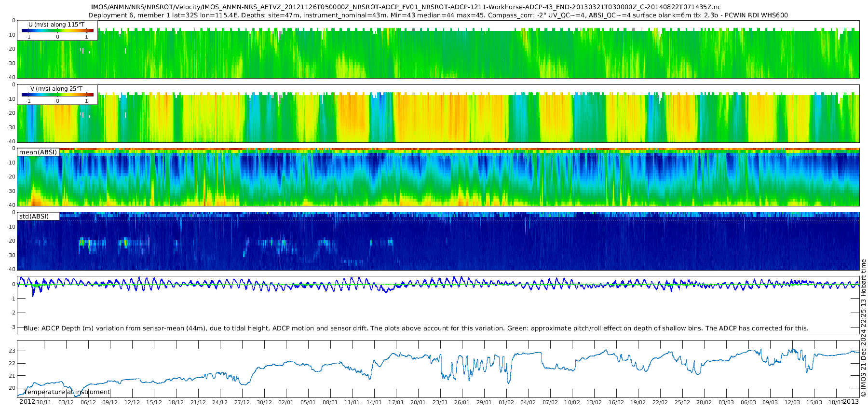
Task: Click the Deployment 6 metadata subtitle line
Action: (438, 15)
